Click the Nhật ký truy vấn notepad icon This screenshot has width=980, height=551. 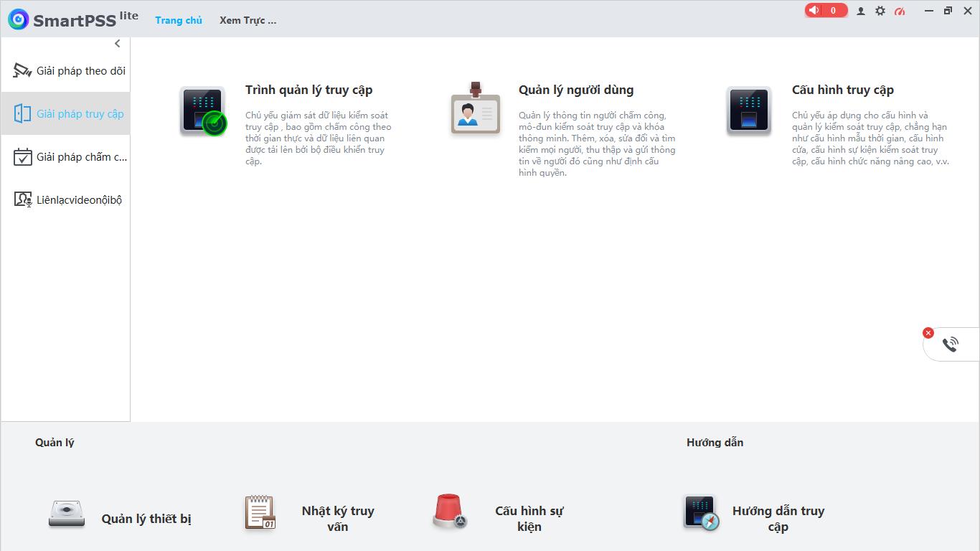[260, 513]
